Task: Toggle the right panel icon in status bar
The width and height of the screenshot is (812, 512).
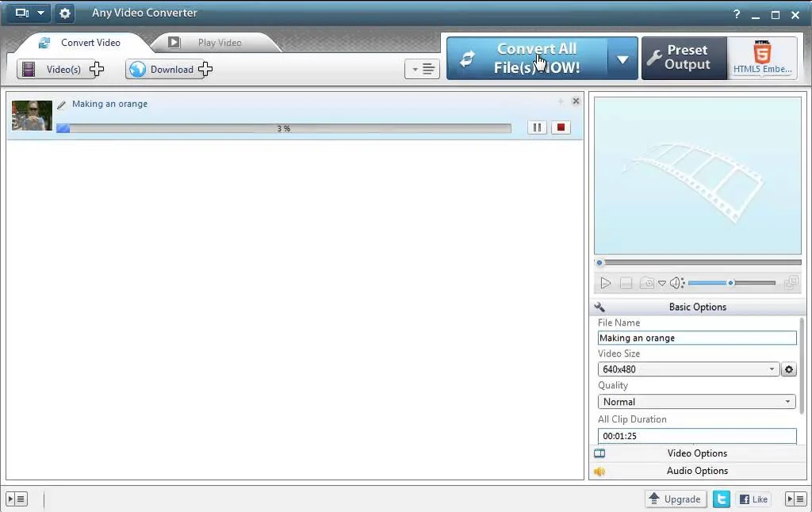Action: [x=795, y=499]
